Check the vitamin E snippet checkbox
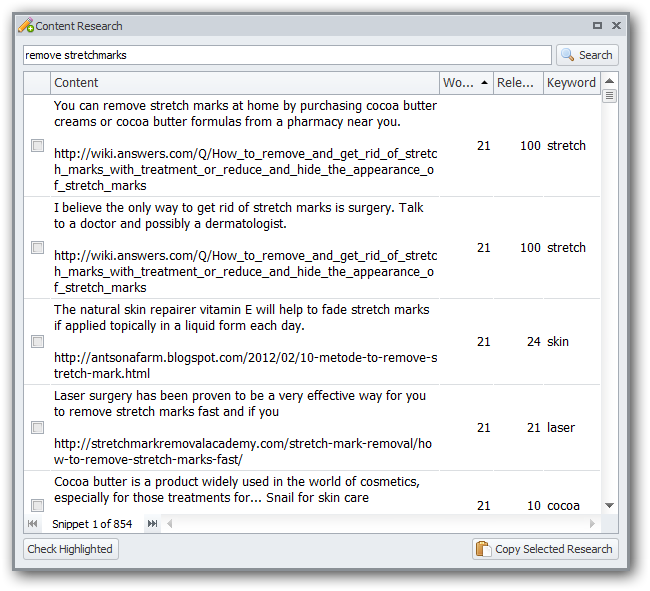The image size is (650, 591). pos(37,342)
